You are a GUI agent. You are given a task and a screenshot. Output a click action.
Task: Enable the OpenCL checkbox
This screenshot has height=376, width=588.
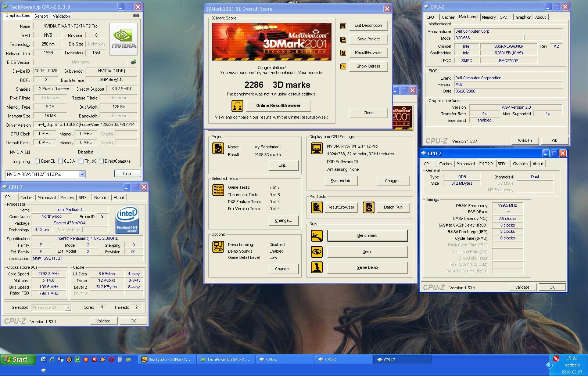pos(37,161)
